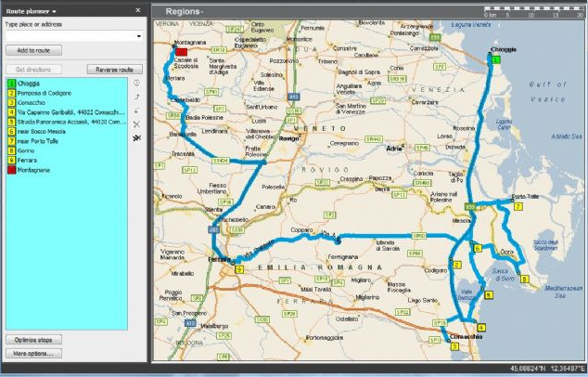588x377 pixels.
Task: Click the Add to route button
Action: pos(33,50)
